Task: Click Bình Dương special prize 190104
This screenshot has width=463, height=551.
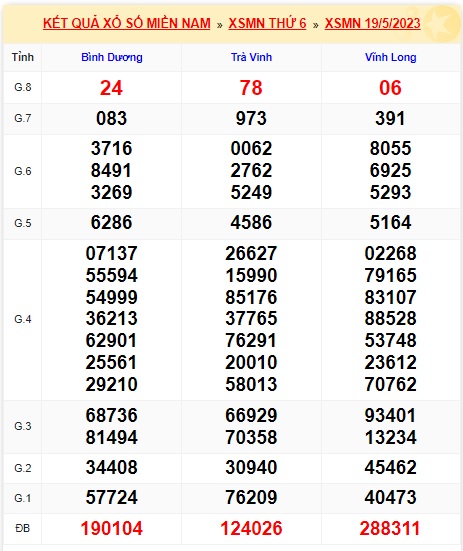Action: tap(111, 529)
